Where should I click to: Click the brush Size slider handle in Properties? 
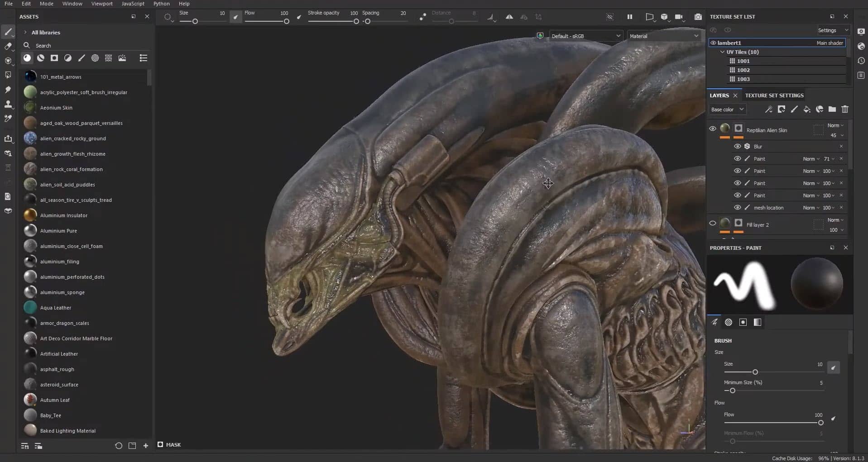[x=755, y=372]
